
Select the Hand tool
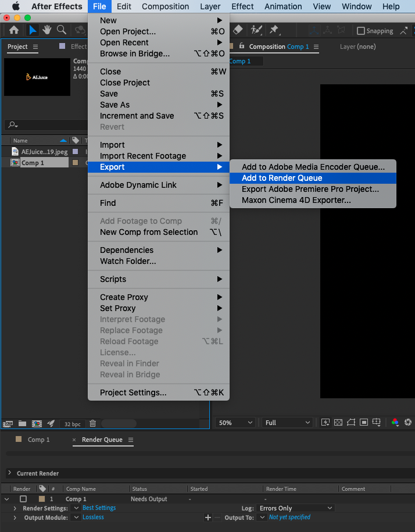(x=47, y=30)
